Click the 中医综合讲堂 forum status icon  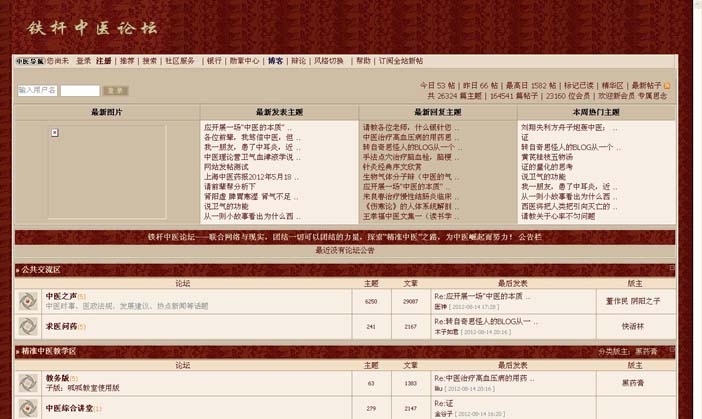tap(28, 408)
